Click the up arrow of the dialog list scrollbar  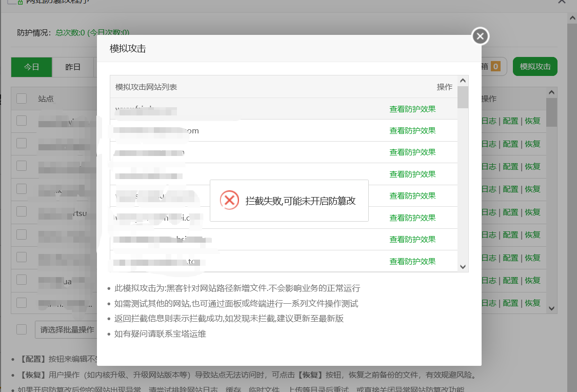click(x=463, y=81)
